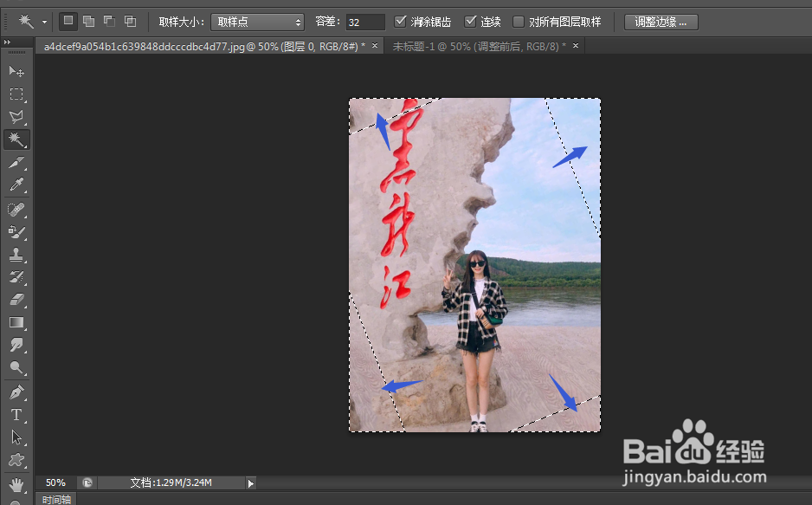The width and height of the screenshot is (812, 505).
Task: Select the Clone Stamp tool
Action: click(16, 254)
